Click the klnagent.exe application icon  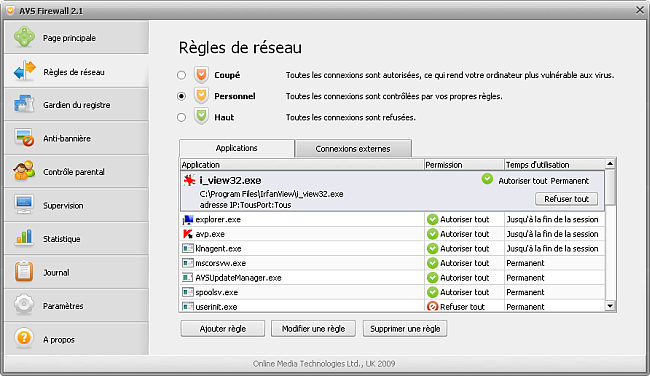pyautogui.click(x=188, y=248)
